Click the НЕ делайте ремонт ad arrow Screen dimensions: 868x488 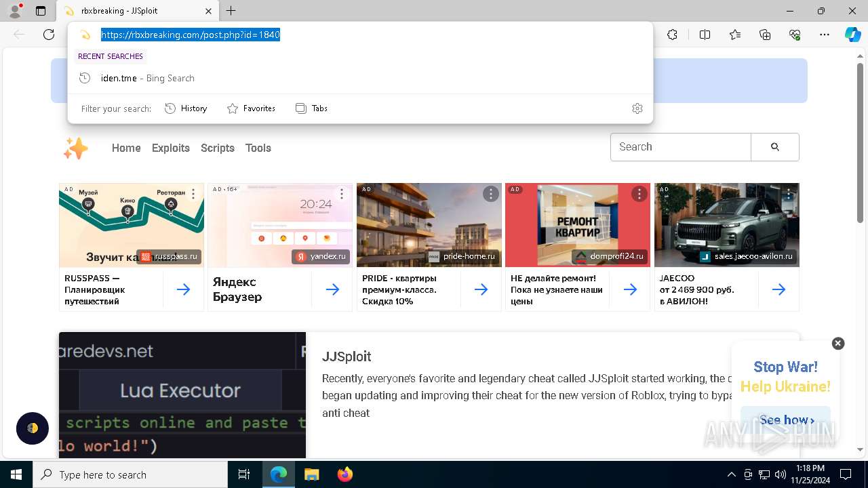pyautogui.click(x=630, y=289)
